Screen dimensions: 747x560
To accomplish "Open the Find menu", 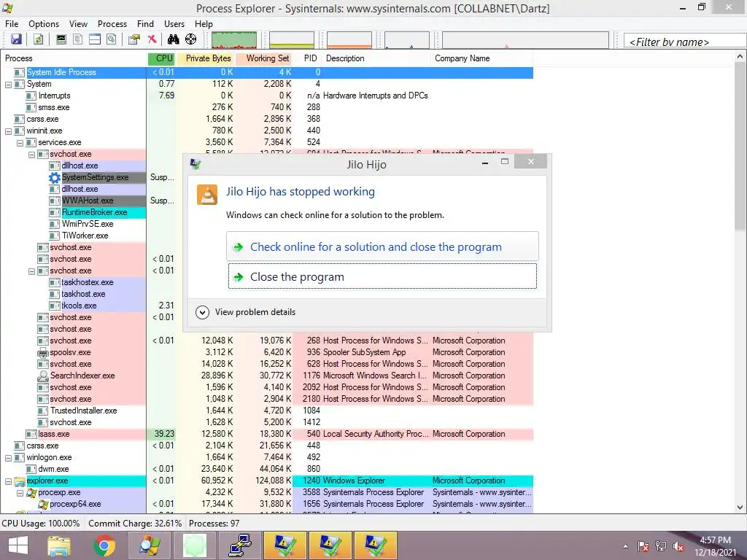I will click(145, 24).
